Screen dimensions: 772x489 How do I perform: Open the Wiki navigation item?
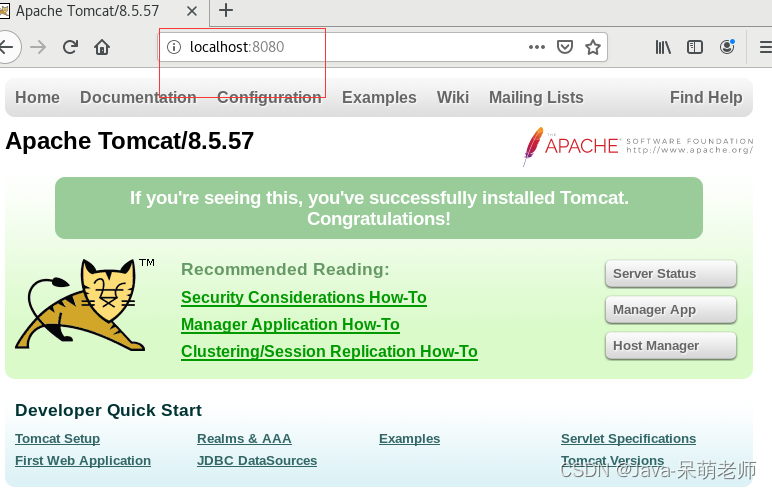point(453,98)
